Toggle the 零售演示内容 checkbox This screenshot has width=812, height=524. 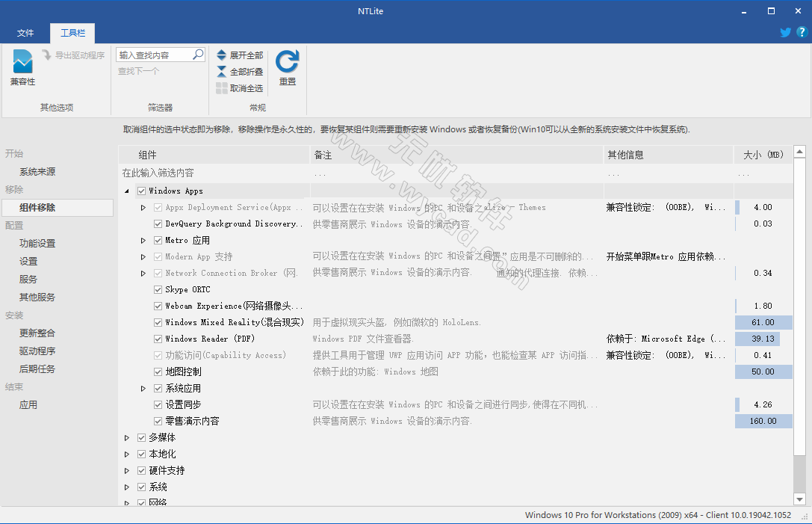(158, 421)
